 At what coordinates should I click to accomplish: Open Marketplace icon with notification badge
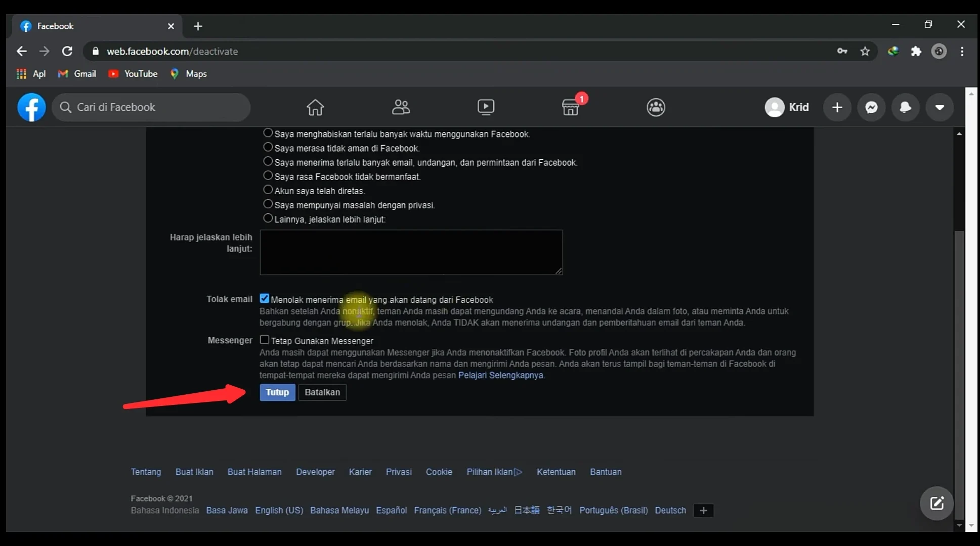click(x=571, y=107)
